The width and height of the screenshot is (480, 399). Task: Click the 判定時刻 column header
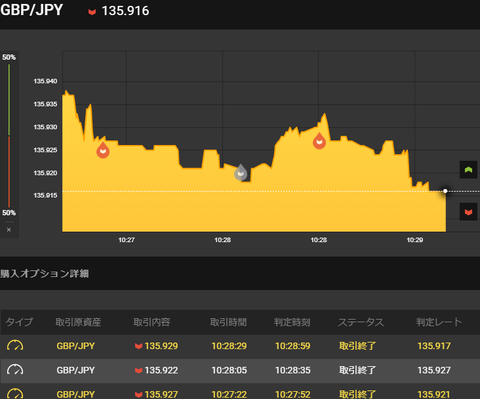(x=292, y=322)
